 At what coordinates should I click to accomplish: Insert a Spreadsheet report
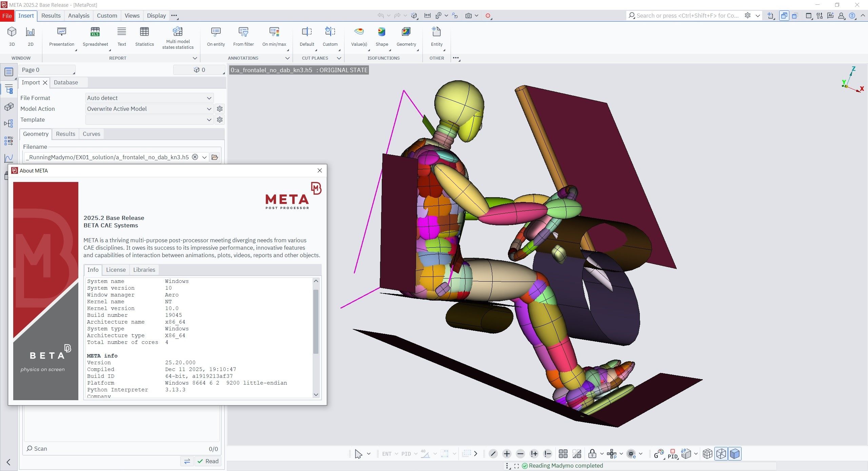(x=95, y=36)
